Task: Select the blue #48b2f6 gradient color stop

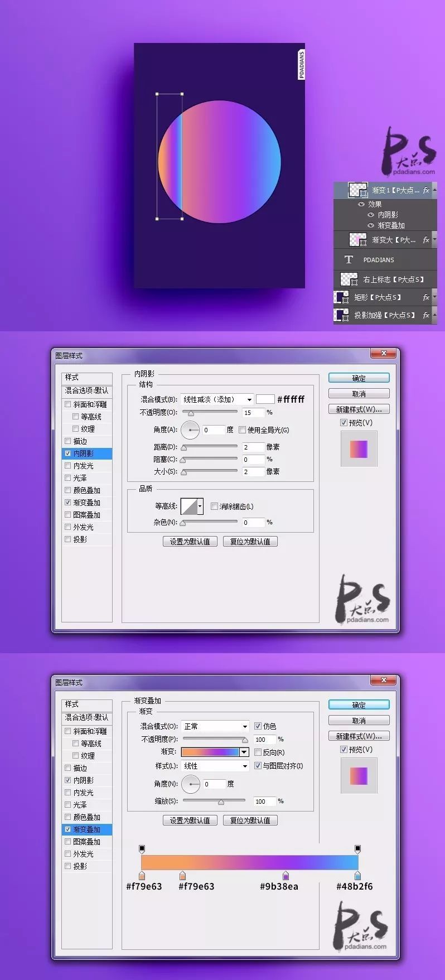Action: [357, 876]
